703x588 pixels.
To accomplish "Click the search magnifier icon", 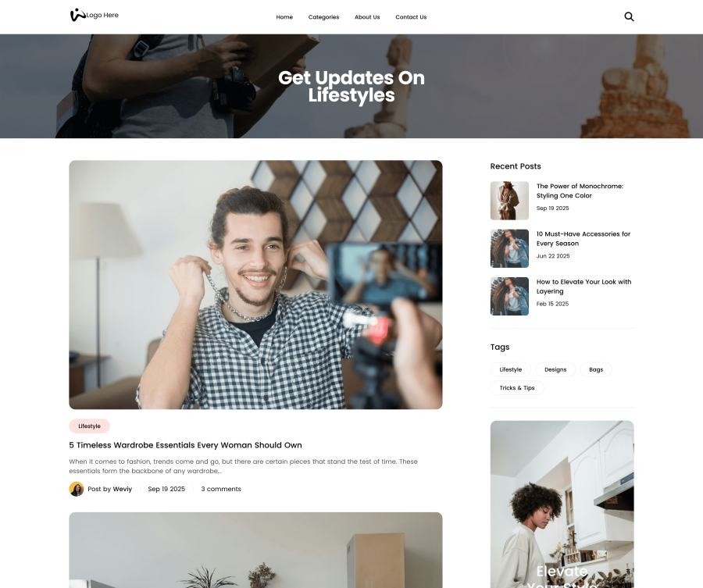I will (629, 16).
